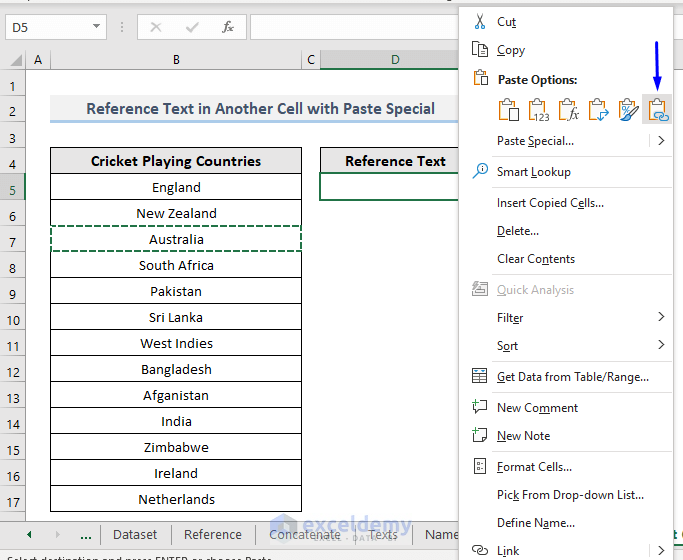Click the first Paste icon in Paste Options
This screenshot has height=560, width=683.
point(508,110)
